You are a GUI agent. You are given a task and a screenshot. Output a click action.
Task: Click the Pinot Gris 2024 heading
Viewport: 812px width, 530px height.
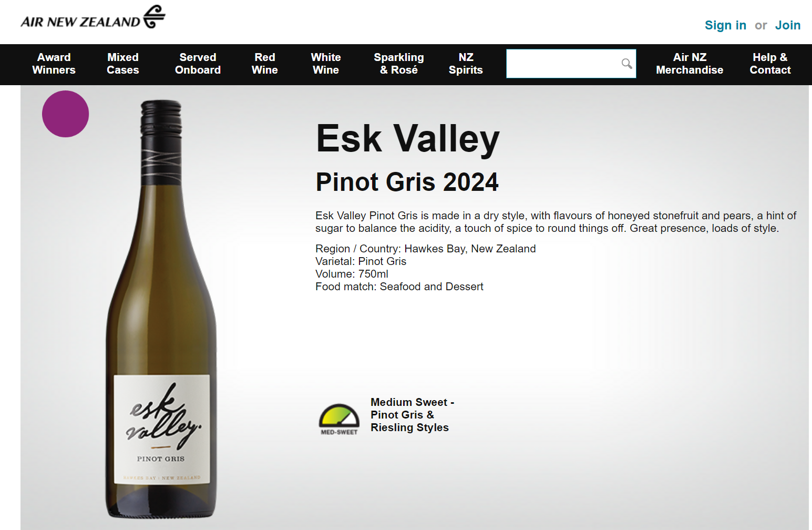[407, 182]
